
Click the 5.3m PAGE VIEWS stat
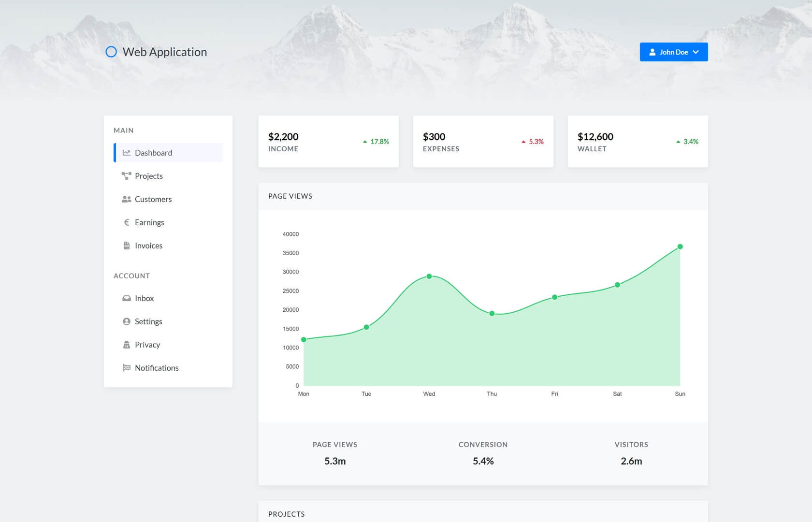pos(335,461)
